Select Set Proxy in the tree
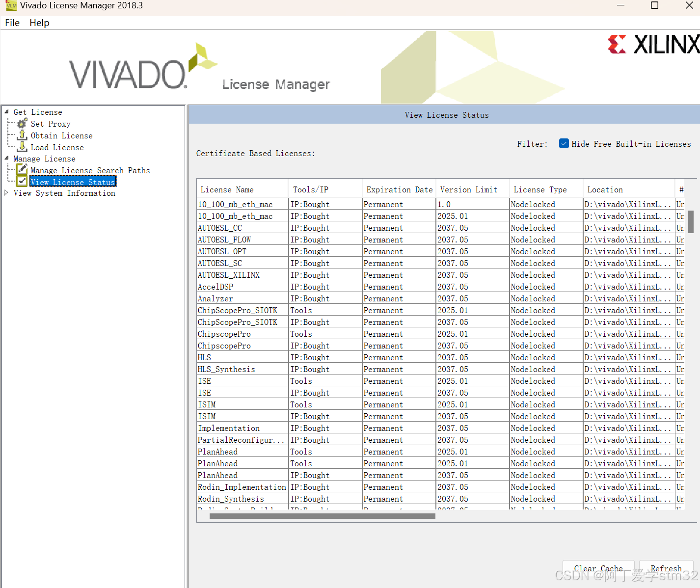 click(x=51, y=124)
